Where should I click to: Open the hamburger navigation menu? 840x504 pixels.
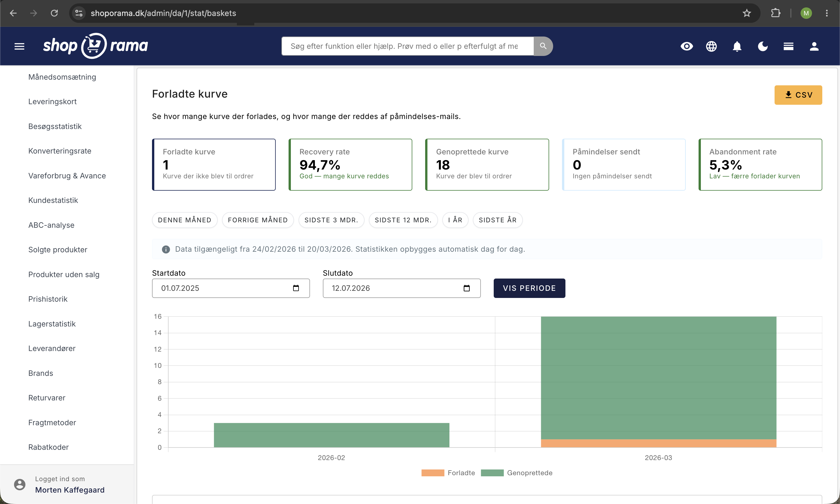[x=19, y=46]
